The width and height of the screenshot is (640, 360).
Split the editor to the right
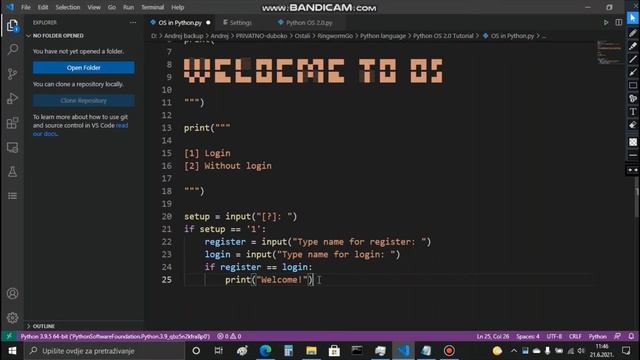(619, 22)
